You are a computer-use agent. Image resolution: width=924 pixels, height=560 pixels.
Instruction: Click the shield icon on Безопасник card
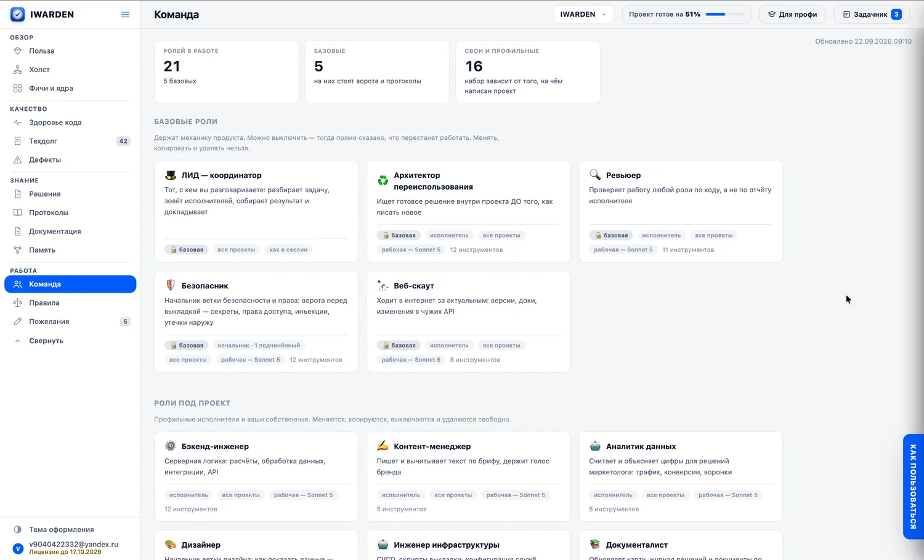(171, 286)
